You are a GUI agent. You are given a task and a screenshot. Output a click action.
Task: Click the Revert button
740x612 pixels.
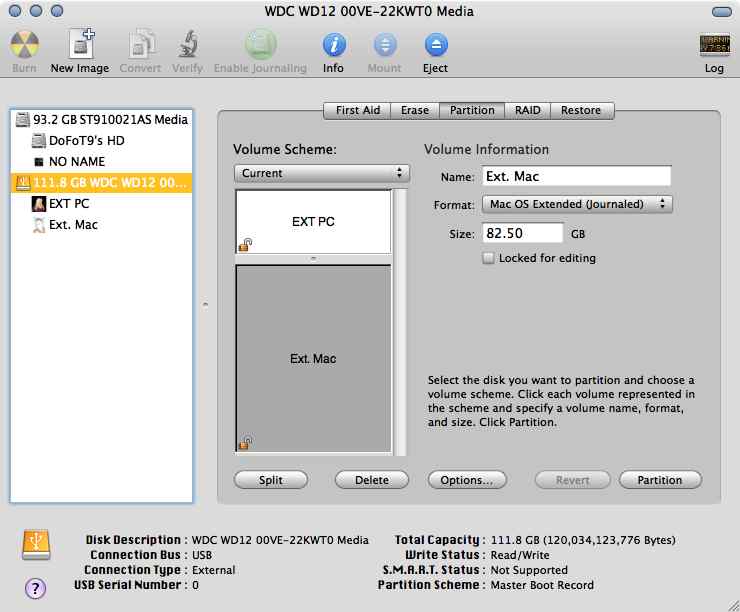(572, 480)
